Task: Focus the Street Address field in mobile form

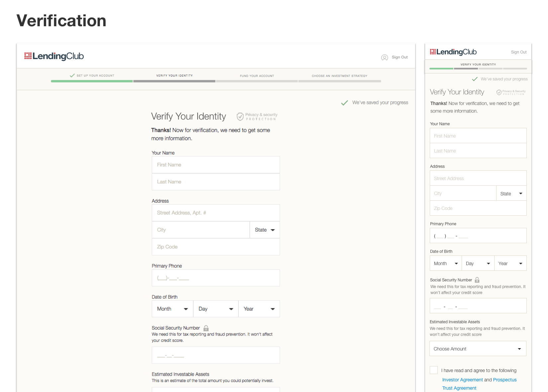Action: [478, 178]
